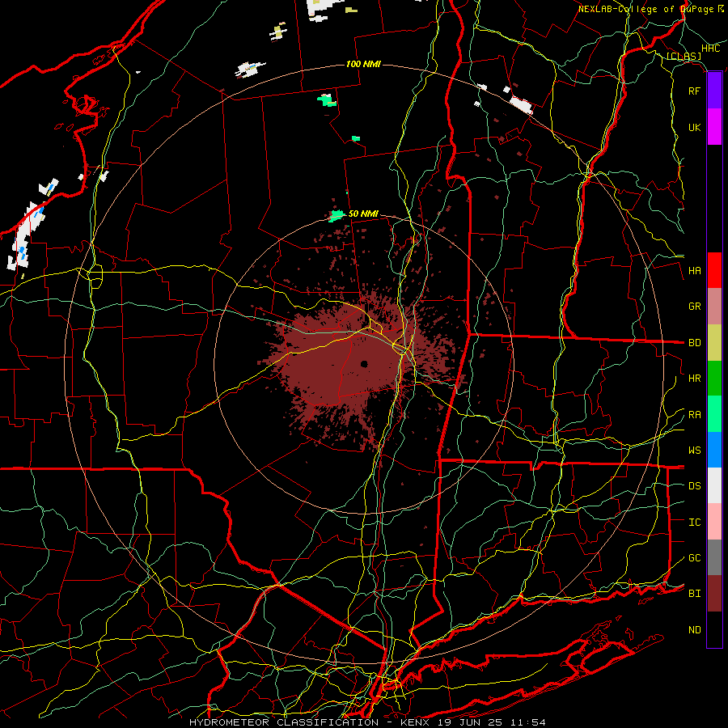Click the 'DS' legend label
This screenshot has width=728, height=728.
pyautogui.click(x=694, y=486)
